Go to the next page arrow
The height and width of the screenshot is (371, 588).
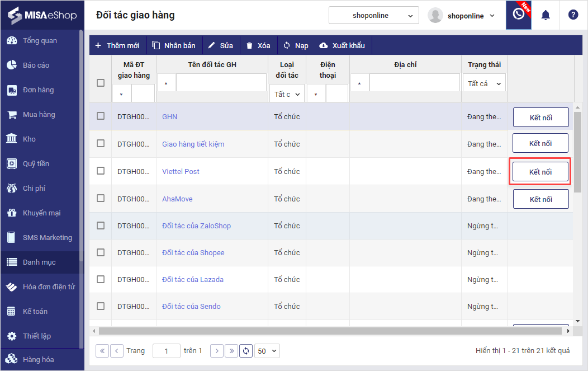[217, 351]
